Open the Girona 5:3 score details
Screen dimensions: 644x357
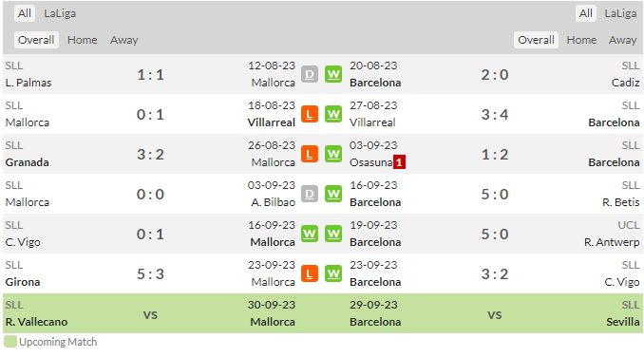(x=150, y=273)
